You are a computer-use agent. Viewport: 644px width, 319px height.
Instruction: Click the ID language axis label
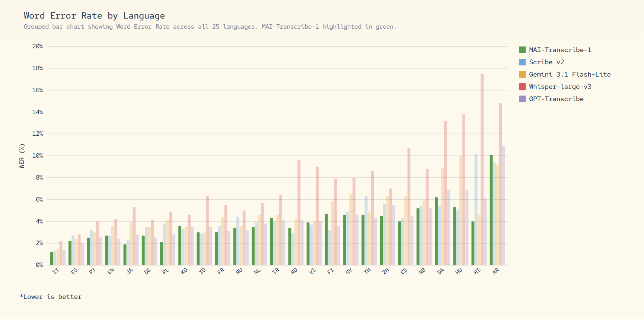coord(203,271)
